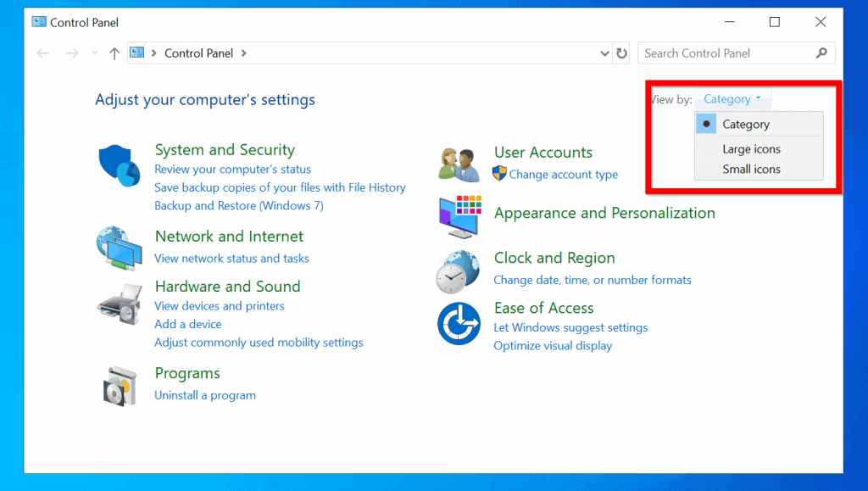The height and width of the screenshot is (491, 868).
Task: Click Add a device link
Action: point(187,324)
